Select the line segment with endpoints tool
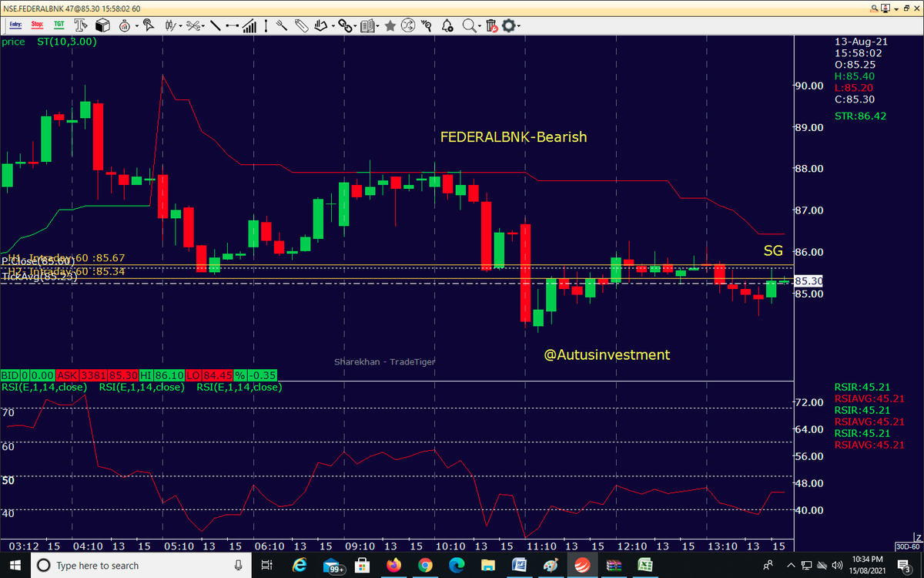The width and height of the screenshot is (924, 578). point(232,25)
